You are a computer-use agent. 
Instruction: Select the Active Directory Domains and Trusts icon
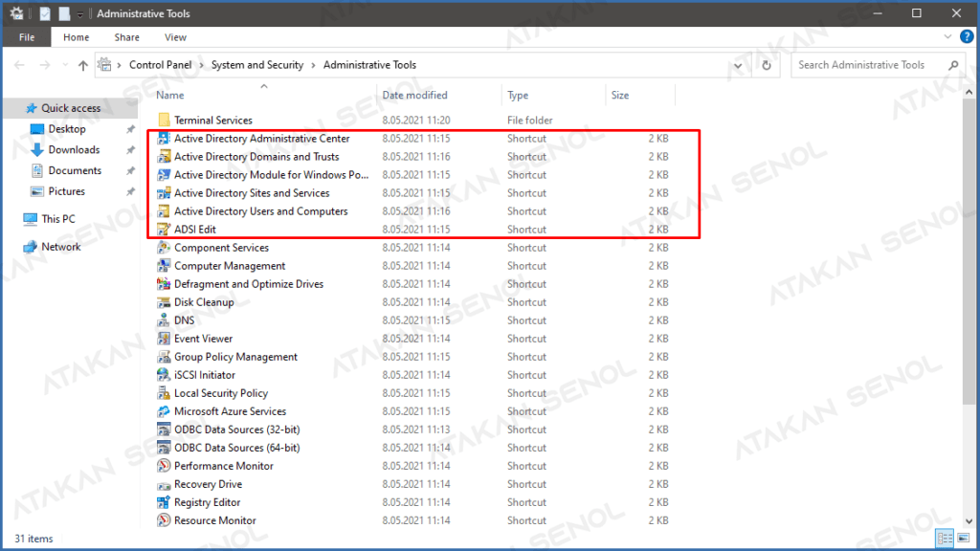click(x=164, y=156)
